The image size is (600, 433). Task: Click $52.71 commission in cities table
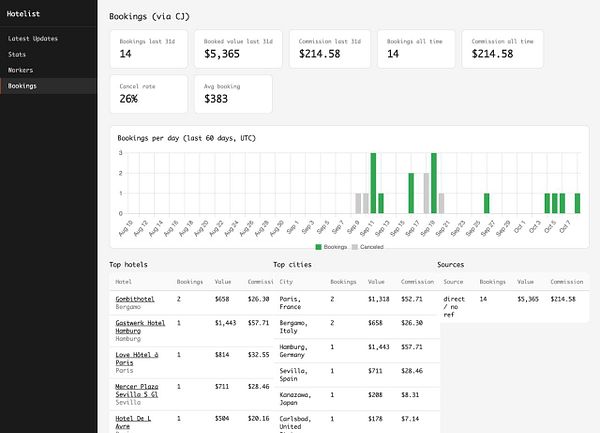point(412,299)
